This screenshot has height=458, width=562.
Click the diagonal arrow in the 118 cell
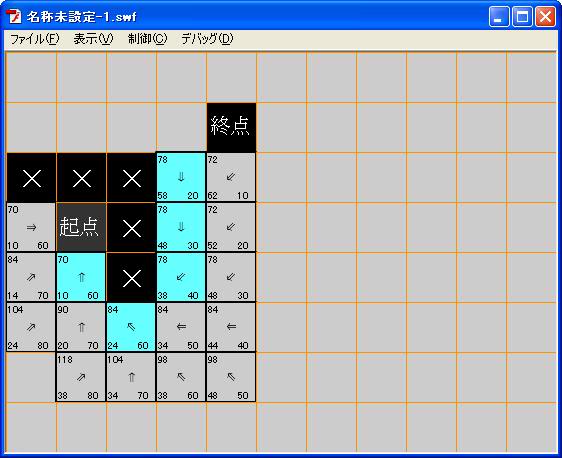click(x=81, y=377)
